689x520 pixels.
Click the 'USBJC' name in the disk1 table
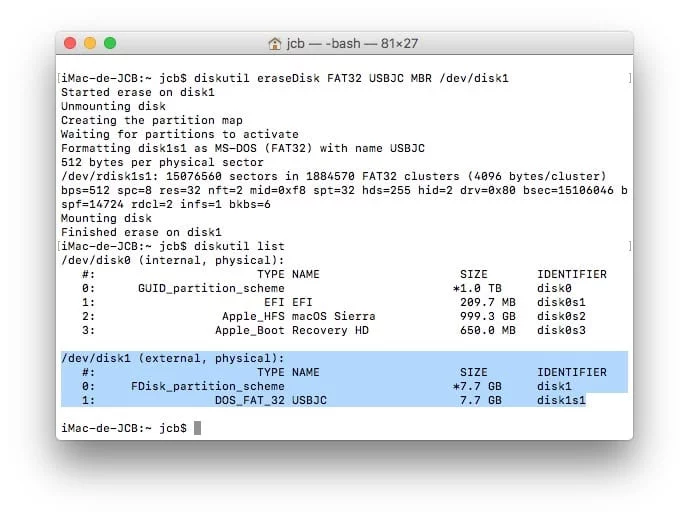click(309, 400)
